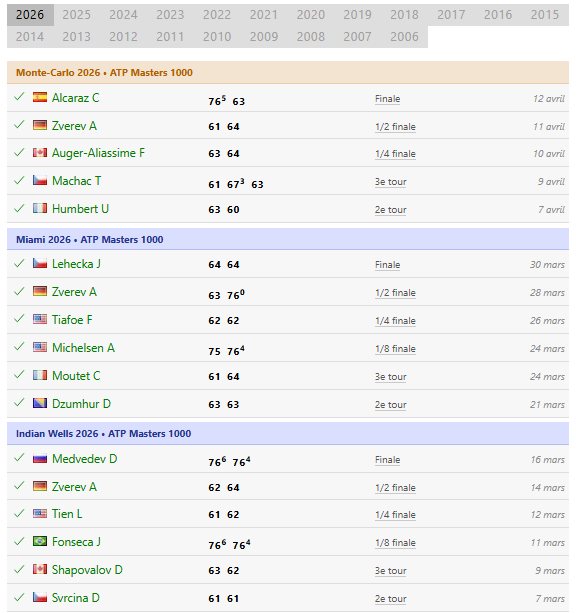Screen dimensions: 582x613
Task: Click Canada flag beside Shapovalov D
Action: click(39, 569)
